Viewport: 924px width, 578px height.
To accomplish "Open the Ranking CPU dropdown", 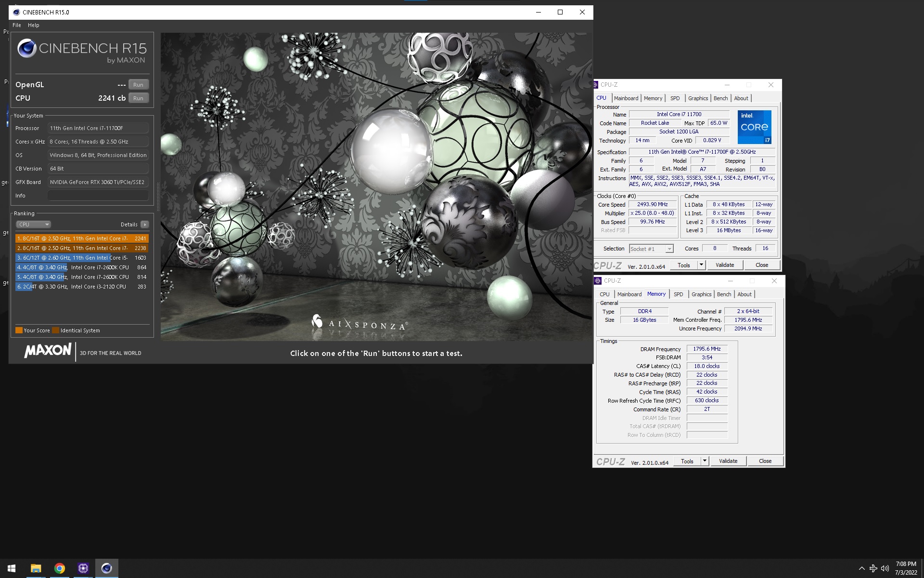I will 34,224.
